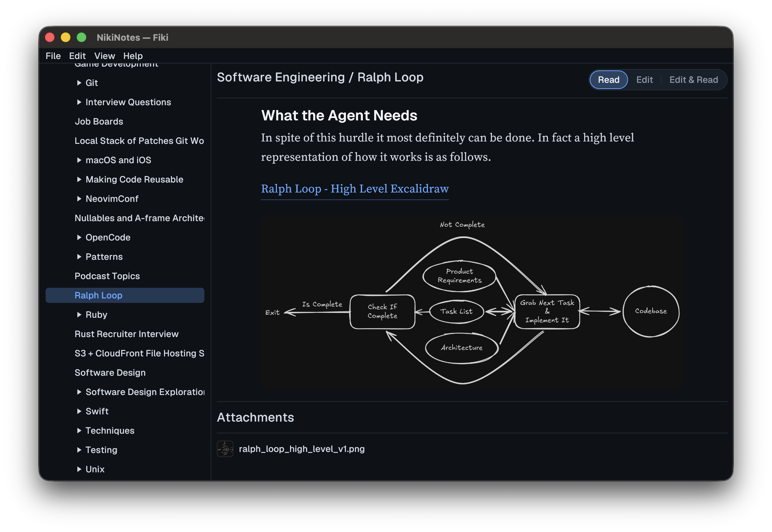Expand the Testing node
This screenshot has height=532, width=772.
click(x=79, y=450)
